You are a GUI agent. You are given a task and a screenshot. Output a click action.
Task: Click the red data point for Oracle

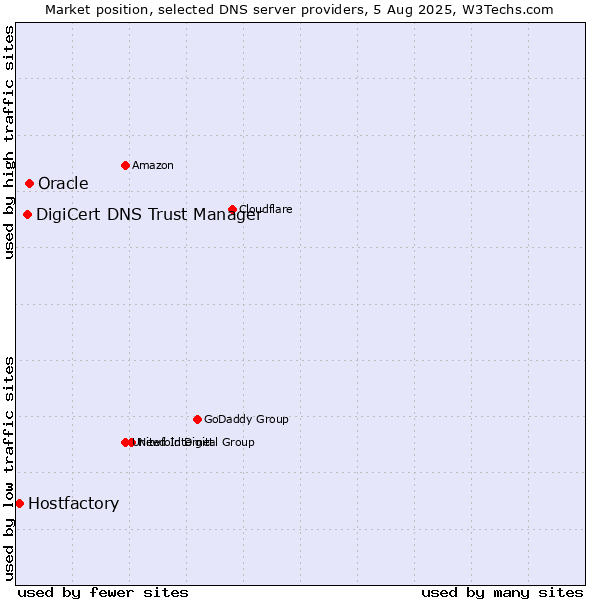[29, 184]
